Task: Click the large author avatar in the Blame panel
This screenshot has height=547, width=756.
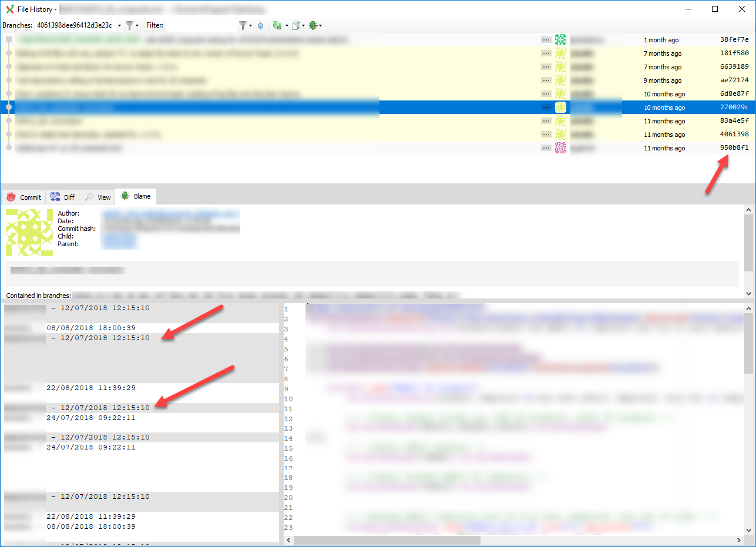Action: [x=29, y=233]
